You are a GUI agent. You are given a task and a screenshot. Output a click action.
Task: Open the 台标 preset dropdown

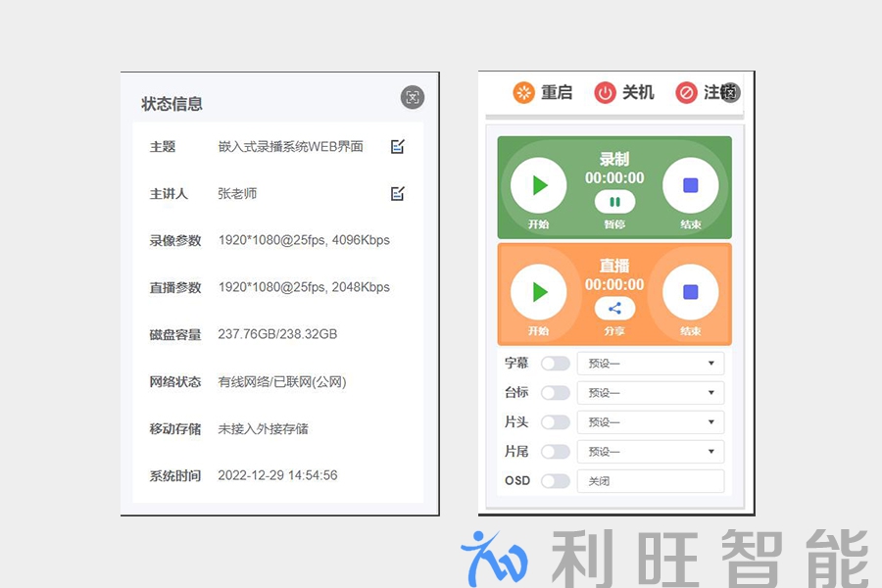coord(650,392)
